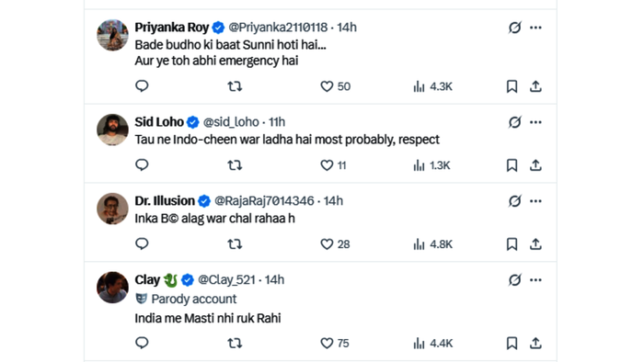Open Grok icon on Sid Loho's tweet
This screenshot has height=362, width=644.
[514, 122]
